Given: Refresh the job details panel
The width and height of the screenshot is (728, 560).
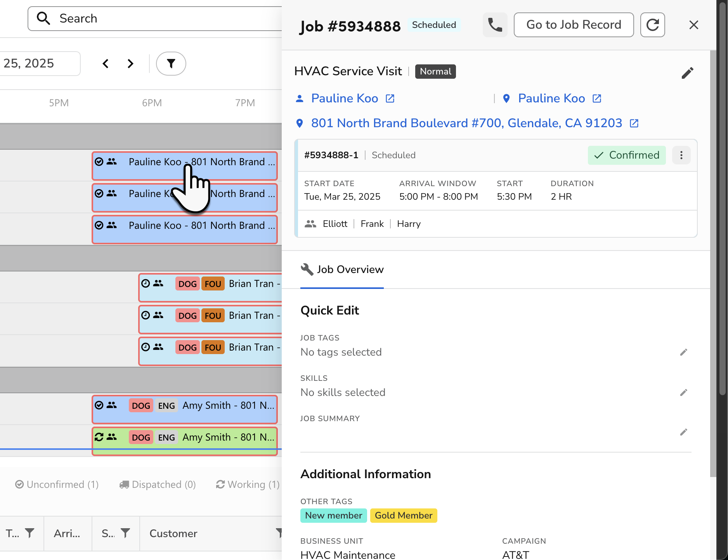Looking at the screenshot, I should 652,25.
